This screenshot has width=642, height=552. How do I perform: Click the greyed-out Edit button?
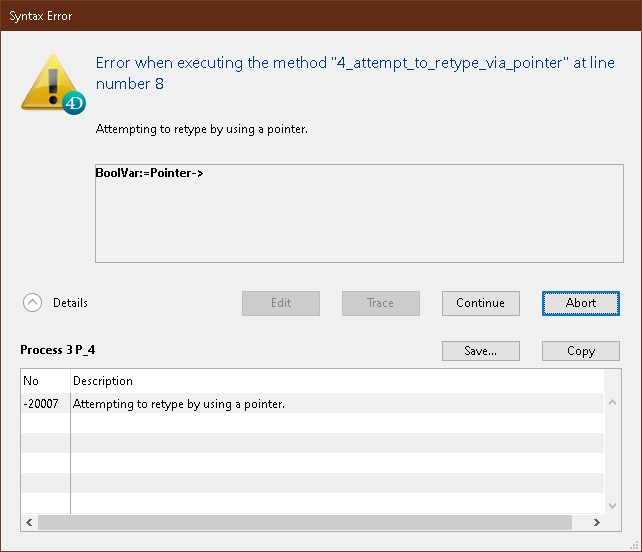(281, 303)
